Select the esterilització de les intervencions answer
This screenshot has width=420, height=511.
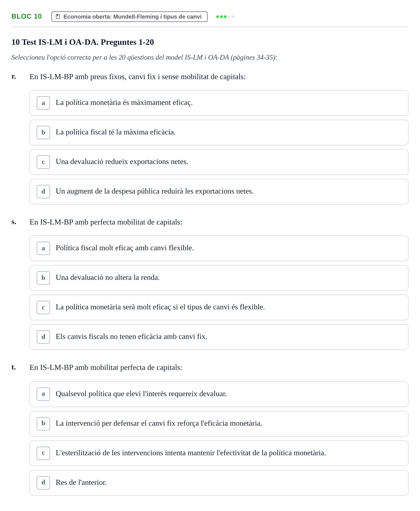(x=219, y=453)
